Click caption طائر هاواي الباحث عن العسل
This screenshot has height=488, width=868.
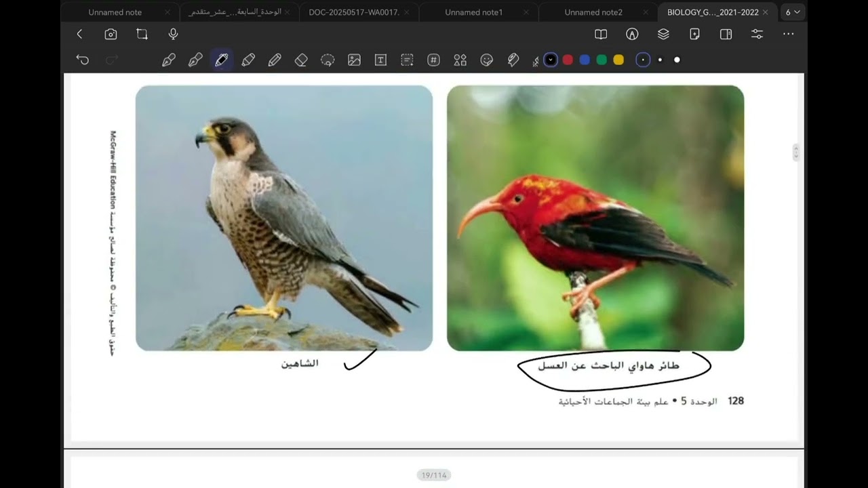[x=609, y=365]
